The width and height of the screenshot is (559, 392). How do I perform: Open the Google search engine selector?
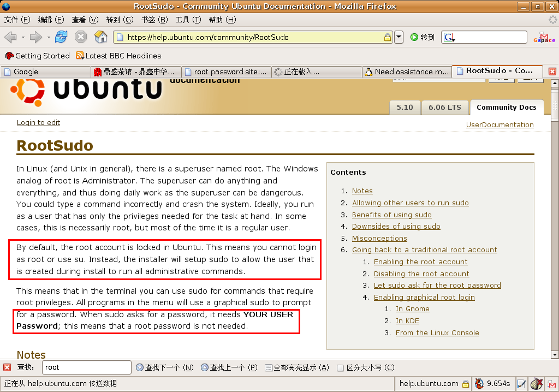point(449,37)
